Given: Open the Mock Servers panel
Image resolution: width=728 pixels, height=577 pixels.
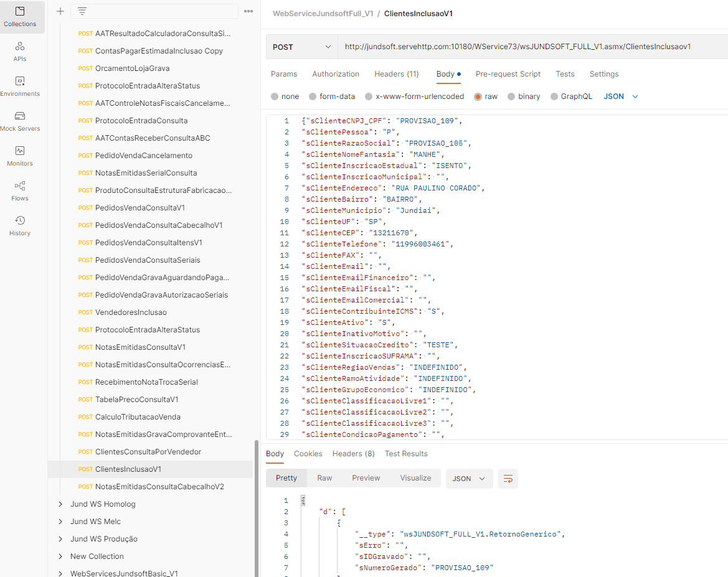Looking at the screenshot, I should click(20, 121).
